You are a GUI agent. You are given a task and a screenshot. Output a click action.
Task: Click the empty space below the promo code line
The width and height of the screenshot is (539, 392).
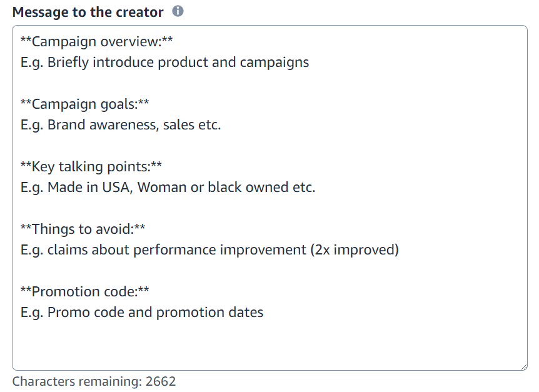point(270,345)
